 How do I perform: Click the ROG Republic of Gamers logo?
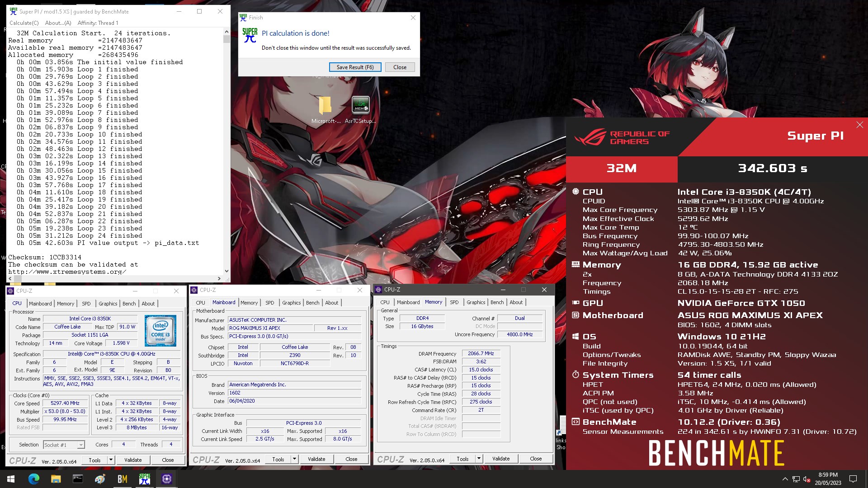[622, 137]
